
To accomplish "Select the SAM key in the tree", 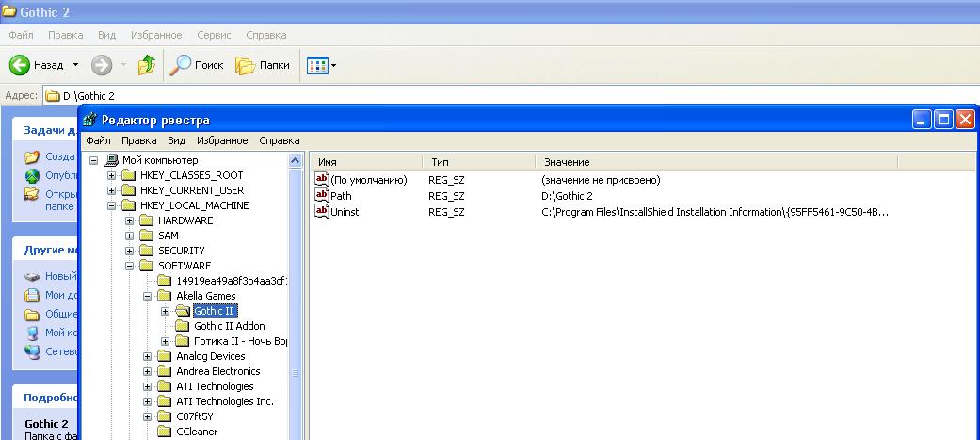I will pos(169,236).
